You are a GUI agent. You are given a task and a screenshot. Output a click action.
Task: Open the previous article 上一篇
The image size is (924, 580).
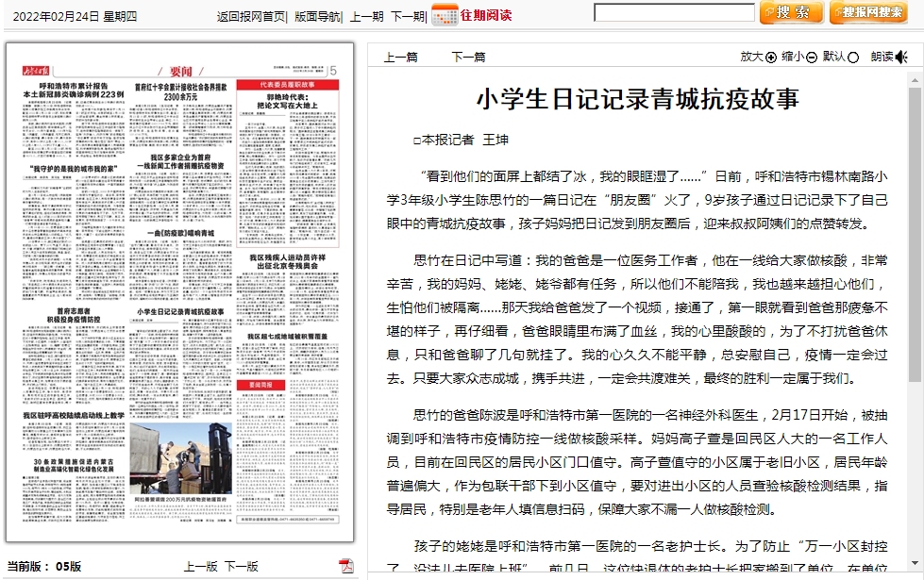pos(400,57)
